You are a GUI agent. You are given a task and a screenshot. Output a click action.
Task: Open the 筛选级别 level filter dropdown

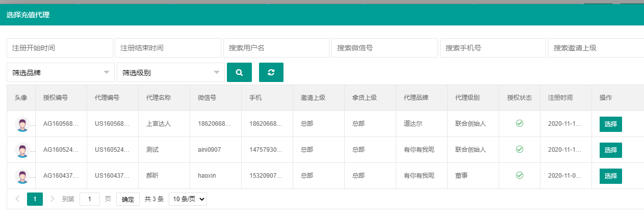(170, 73)
